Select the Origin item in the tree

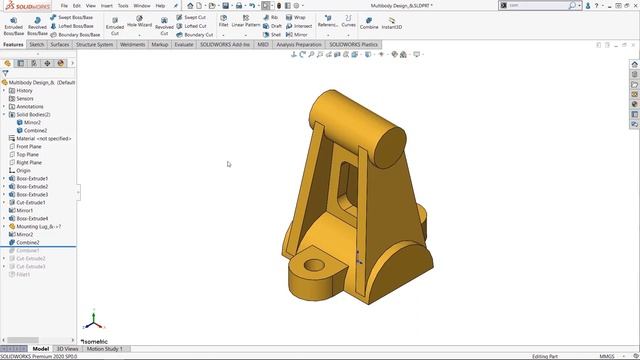click(20, 171)
